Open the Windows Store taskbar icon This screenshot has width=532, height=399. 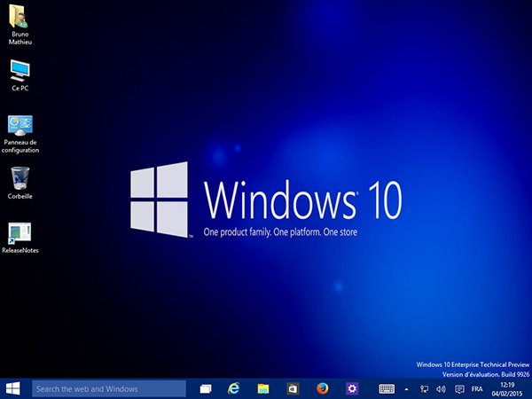point(293,388)
